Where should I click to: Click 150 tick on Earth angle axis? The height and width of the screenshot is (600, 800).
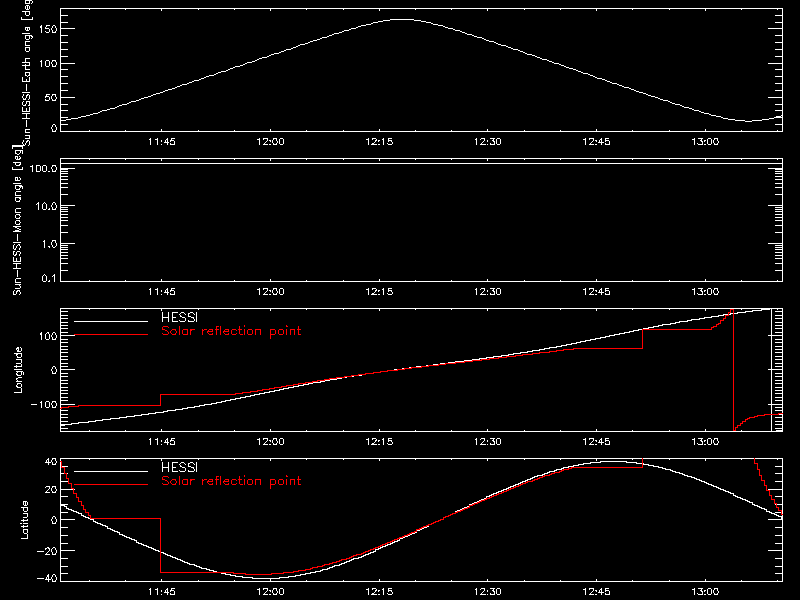point(48,29)
